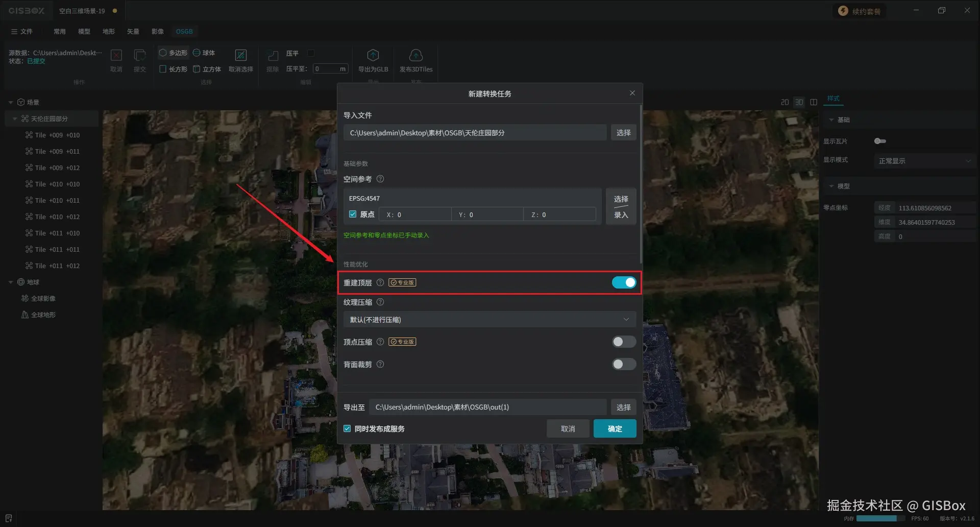Switch to the 地形 ribbon tab
The height and width of the screenshot is (527, 980).
[109, 32]
